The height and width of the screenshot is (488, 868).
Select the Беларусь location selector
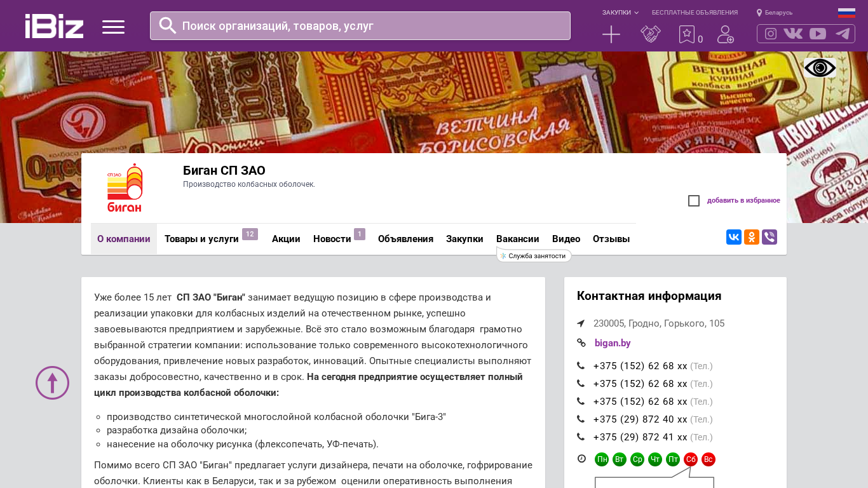[x=775, y=13]
